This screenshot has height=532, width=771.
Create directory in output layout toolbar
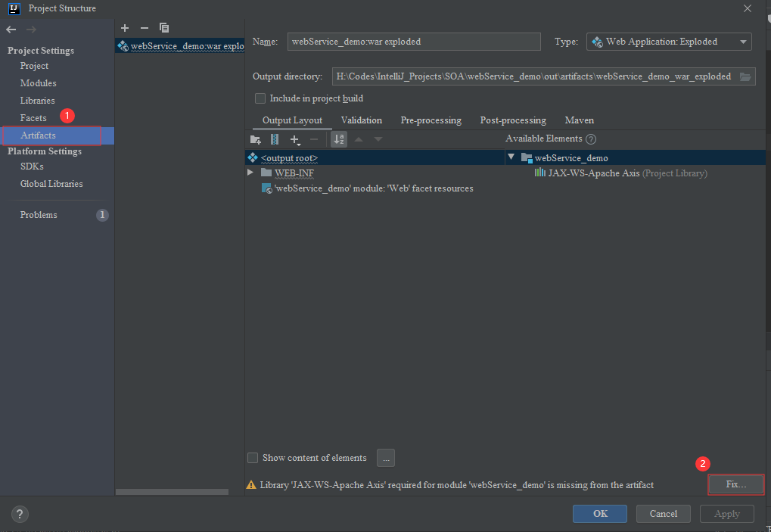click(256, 140)
